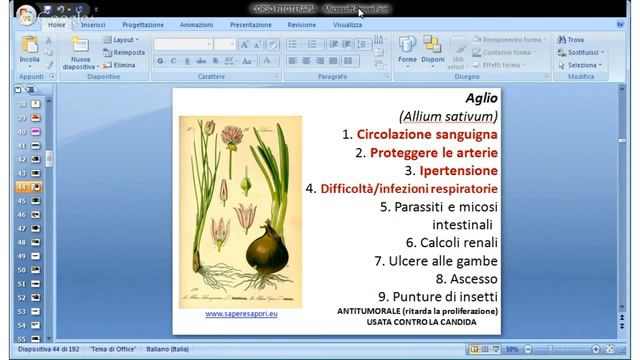
Task: Select slide 47 thumbnail
Action: pos(36,229)
